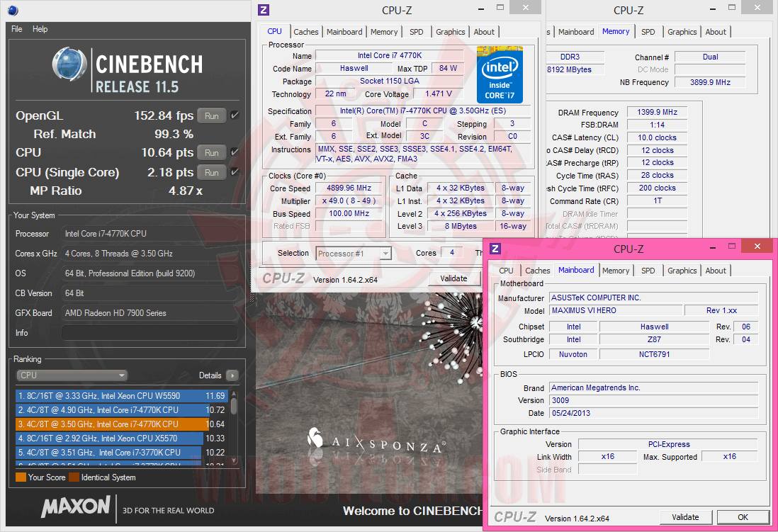This screenshot has height=532, width=778.
Task: Select About tab in Mainboard CPU-Z window
Action: (x=716, y=271)
